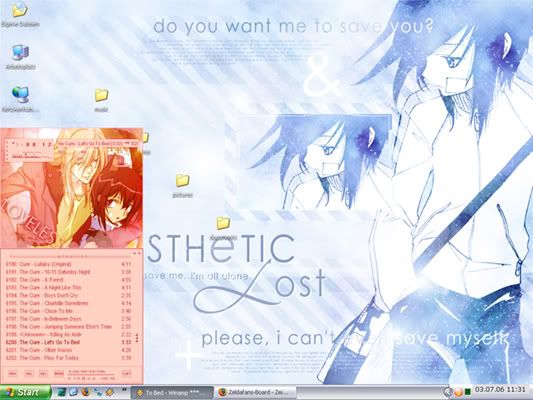This screenshot has width=533, height=400.
Task: Click the network quick launch icon after Firefox
Action: [x=98, y=392]
